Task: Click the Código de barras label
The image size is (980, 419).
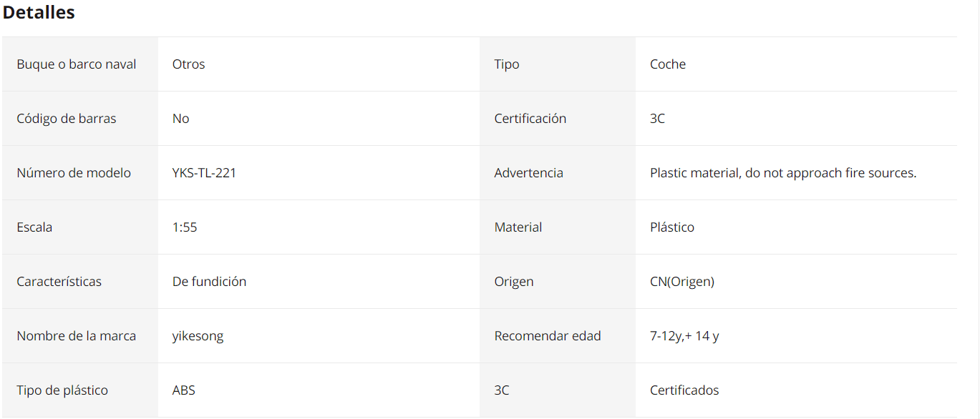Action: [67, 119]
